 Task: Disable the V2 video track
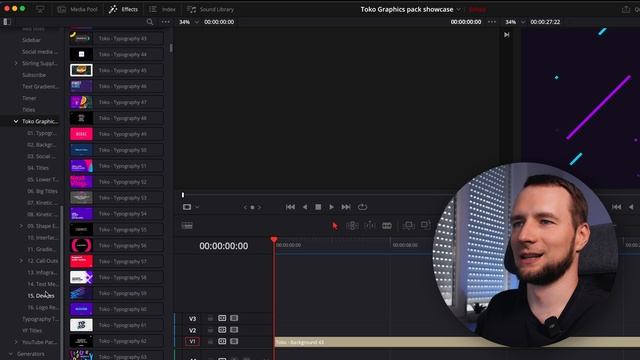coord(234,329)
